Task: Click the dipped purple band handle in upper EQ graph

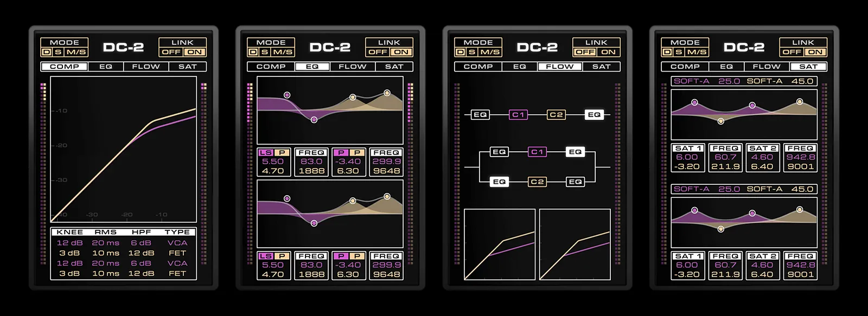Action: [314, 120]
